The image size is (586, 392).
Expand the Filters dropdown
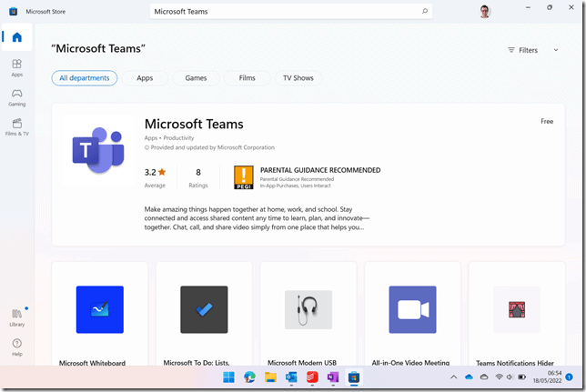point(533,50)
